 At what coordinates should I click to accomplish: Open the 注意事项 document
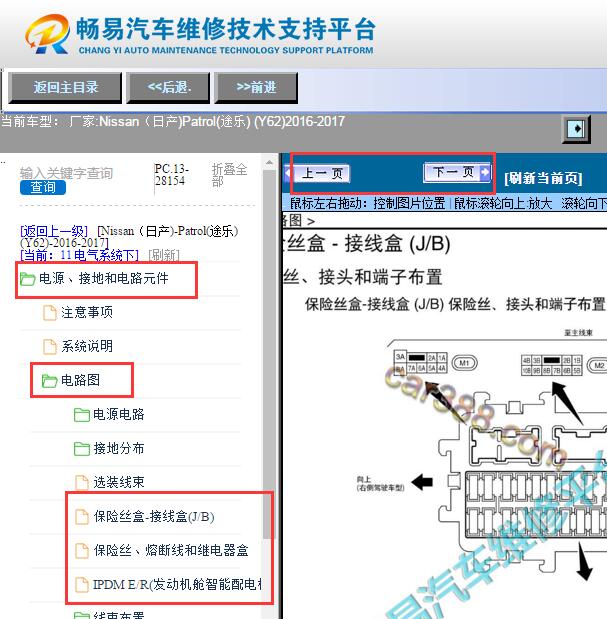pyautogui.click(x=87, y=312)
